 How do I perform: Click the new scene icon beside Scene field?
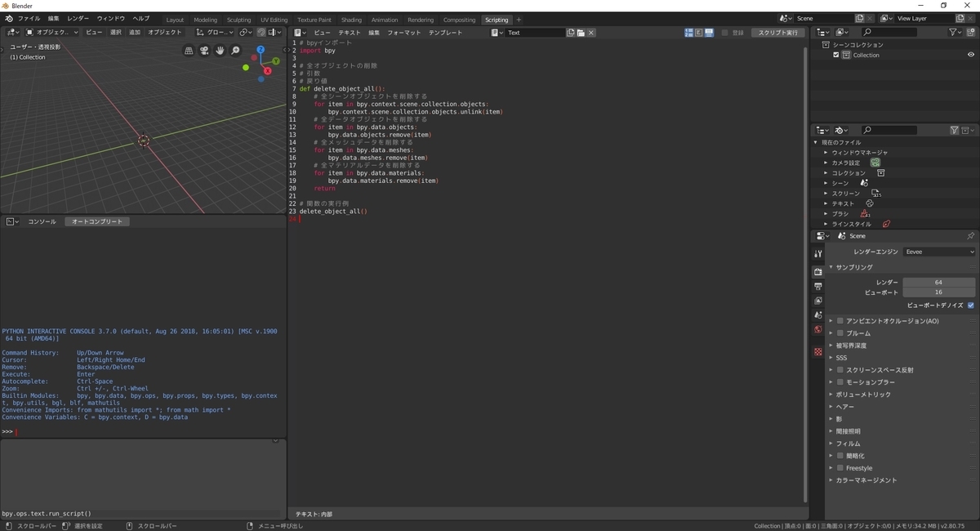click(x=859, y=18)
